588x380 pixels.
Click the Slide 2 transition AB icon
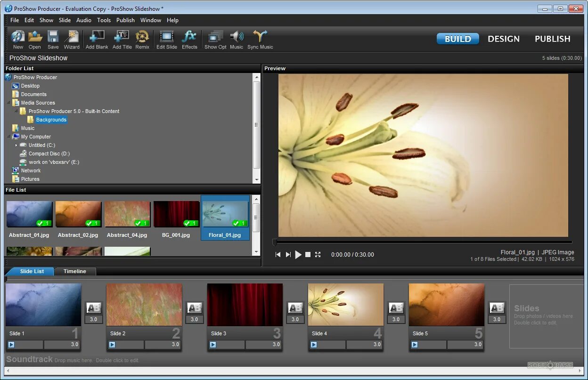pyautogui.click(x=195, y=307)
